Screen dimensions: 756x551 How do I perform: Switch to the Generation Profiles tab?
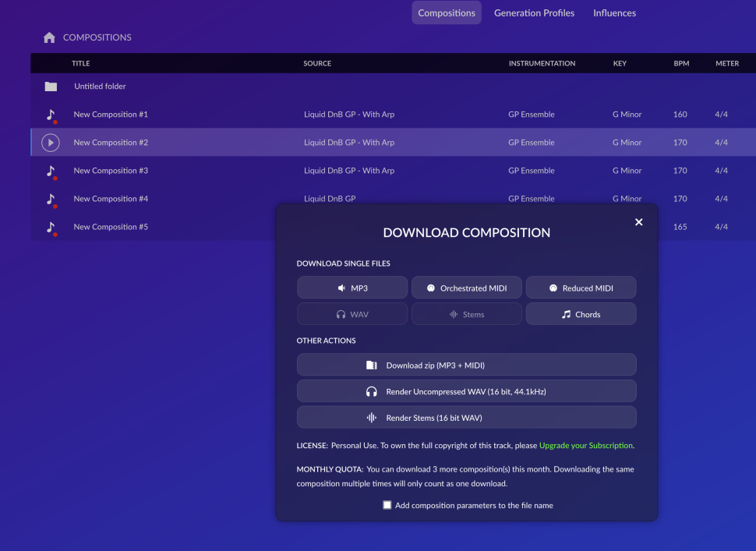click(x=534, y=13)
